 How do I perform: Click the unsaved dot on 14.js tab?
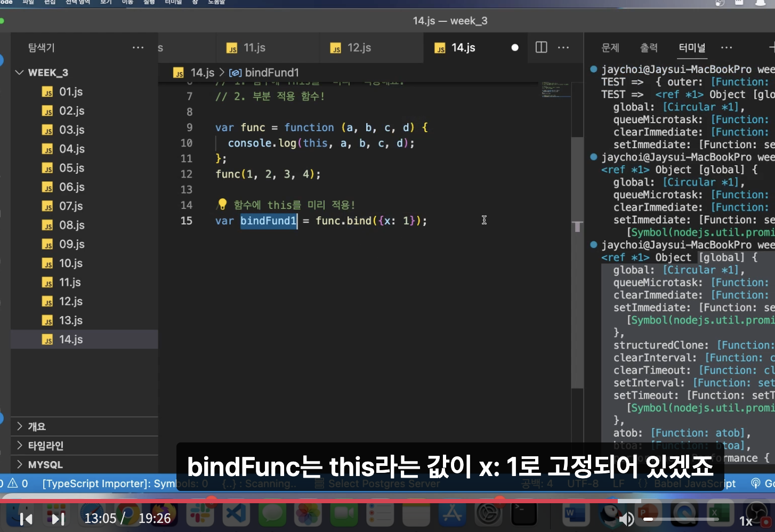click(x=515, y=47)
